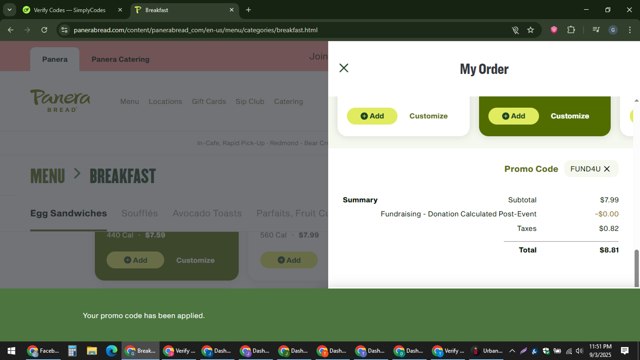Customize the item in the green suggestion card

(569, 116)
